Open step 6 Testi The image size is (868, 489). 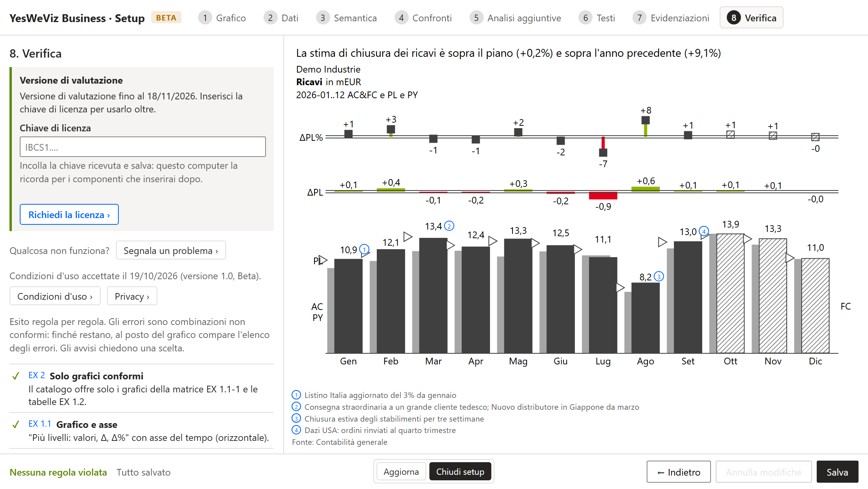597,18
